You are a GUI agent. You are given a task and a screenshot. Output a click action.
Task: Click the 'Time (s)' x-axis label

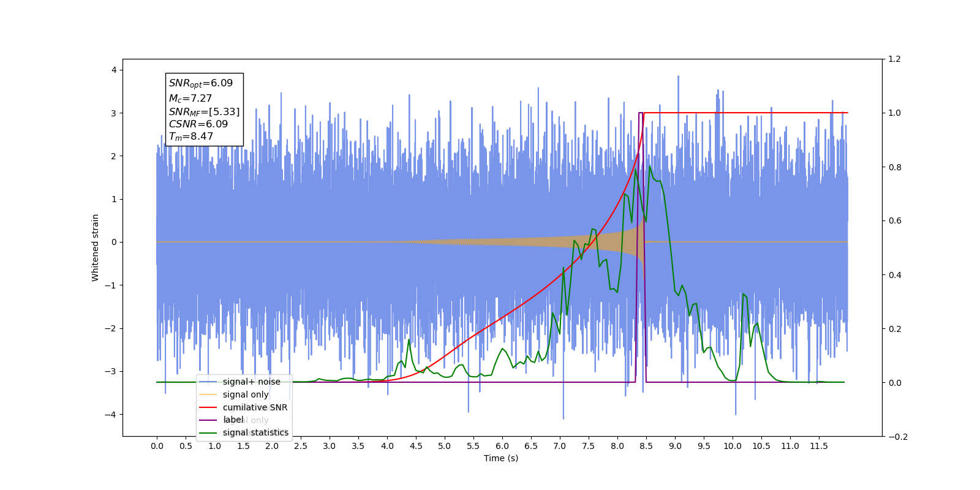[501, 458]
